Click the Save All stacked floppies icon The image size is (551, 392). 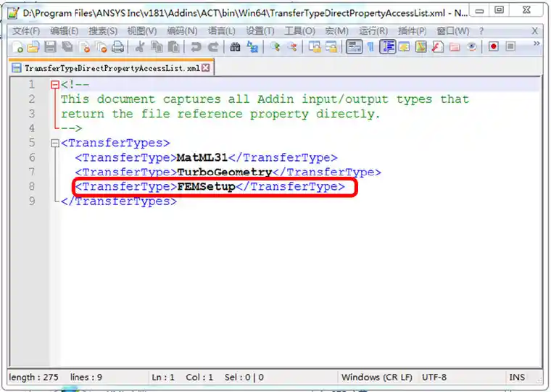(x=67, y=46)
